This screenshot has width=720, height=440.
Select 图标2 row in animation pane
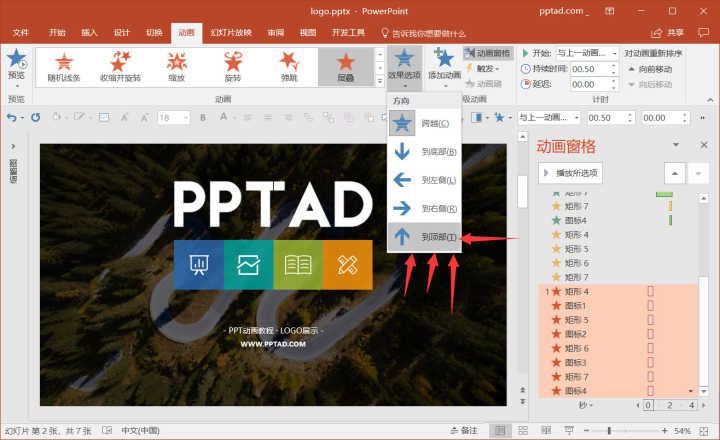[618, 334]
